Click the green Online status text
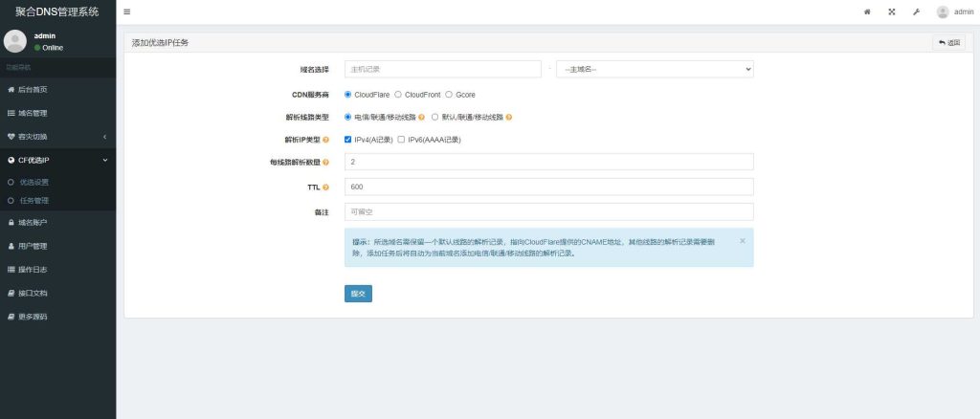Viewport: 980px width, 419px height. point(53,48)
